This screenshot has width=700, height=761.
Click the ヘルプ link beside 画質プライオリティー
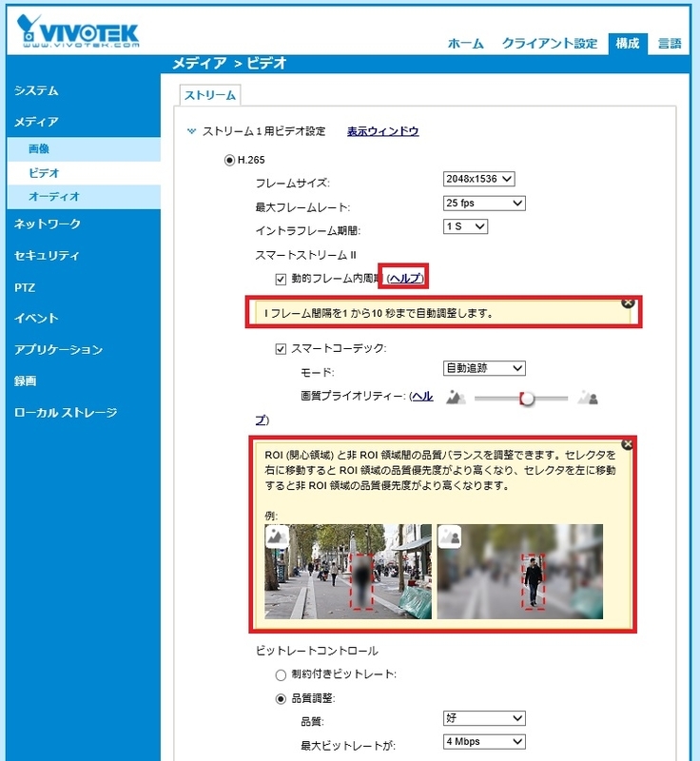click(x=422, y=397)
